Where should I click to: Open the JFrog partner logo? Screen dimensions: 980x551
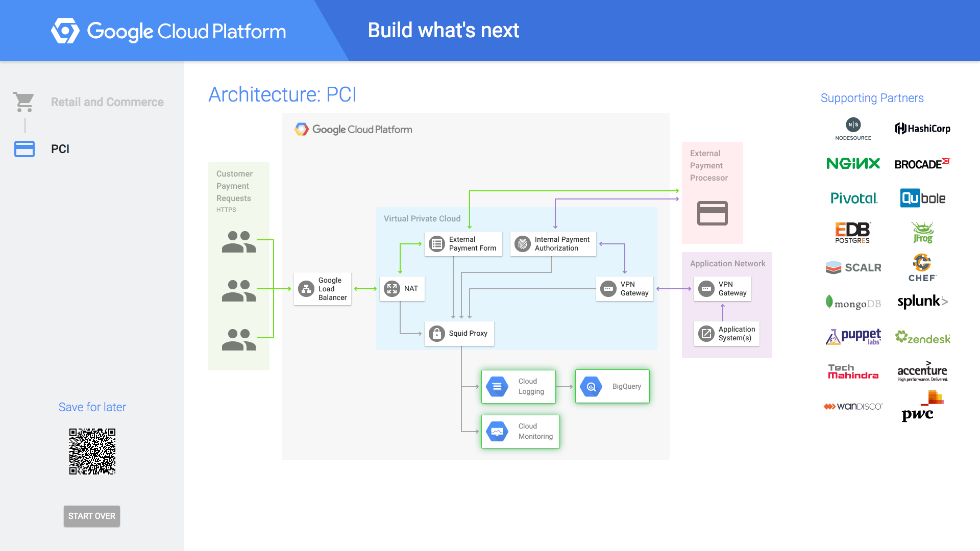[923, 233]
